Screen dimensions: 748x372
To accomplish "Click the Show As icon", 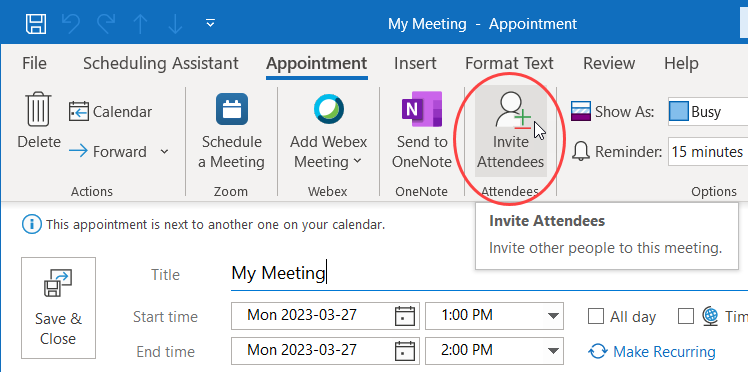I will click(x=581, y=112).
